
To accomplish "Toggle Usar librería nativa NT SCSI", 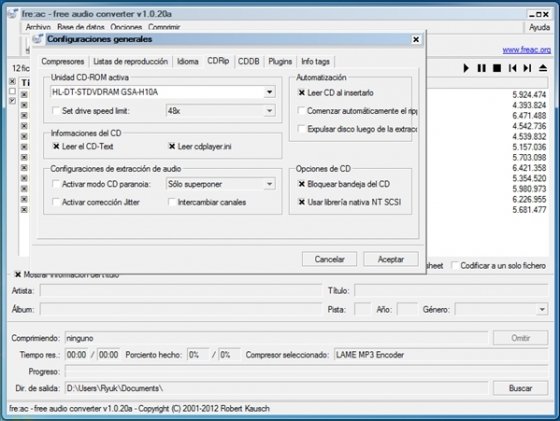I will (301, 202).
